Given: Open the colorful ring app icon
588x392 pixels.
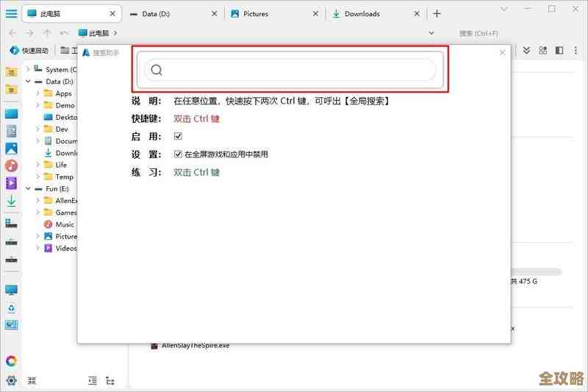Looking at the screenshot, I should pyautogui.click(x=11, y=361).
